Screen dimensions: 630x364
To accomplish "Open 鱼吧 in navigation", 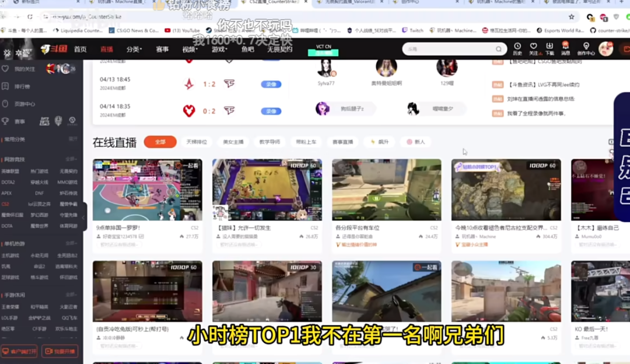I will [x=248, y=49].
